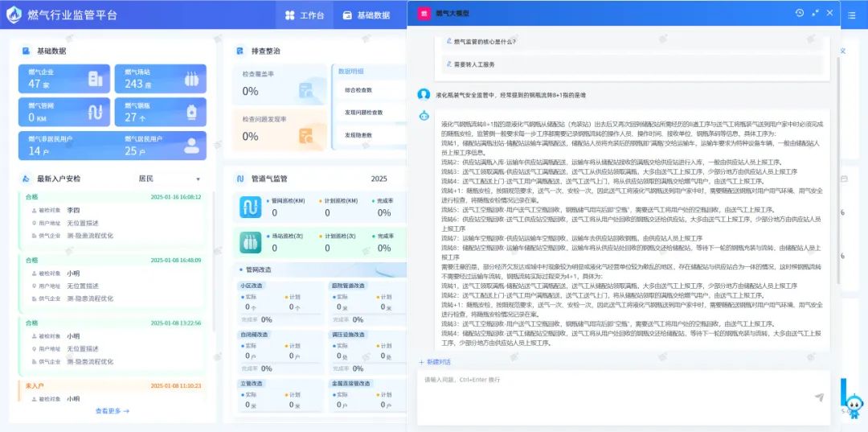The width and height of the screenshot is (868, 432).
Task: Open the 燃气企业 47家 card
Action: pos(64,79)
